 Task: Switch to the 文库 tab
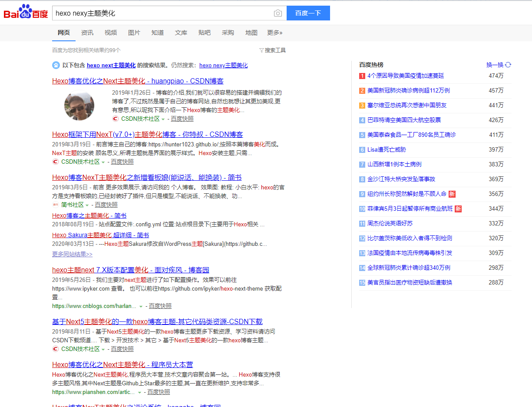pos(181,33)
